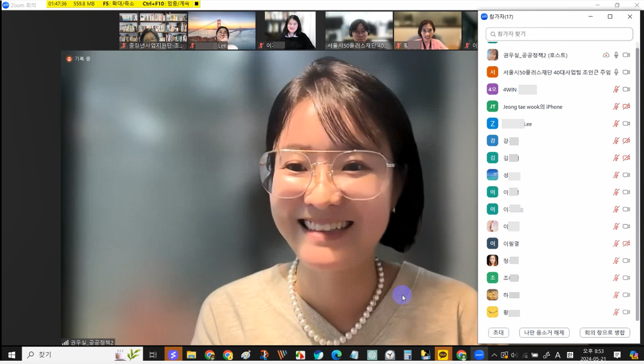Click the 이필열 participant avatar icon

(x=492, y=244)
